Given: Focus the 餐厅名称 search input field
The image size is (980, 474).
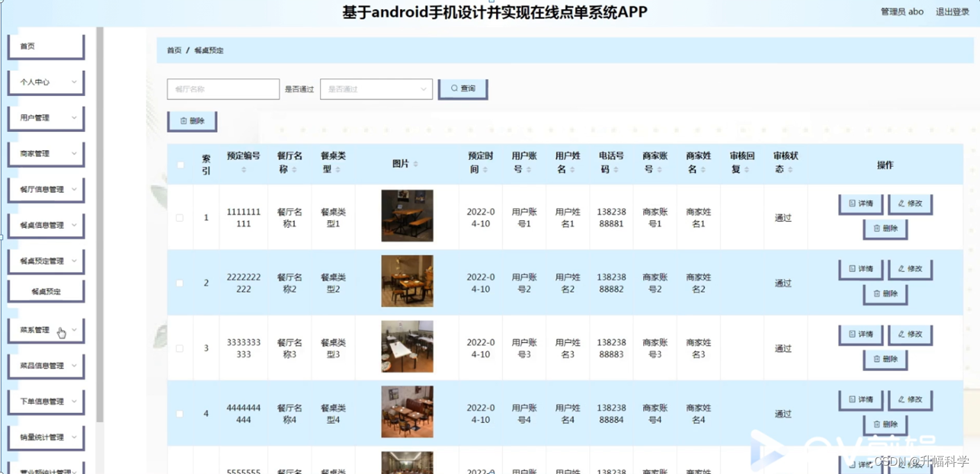Looking at the screenshot, I should point(223,89).
